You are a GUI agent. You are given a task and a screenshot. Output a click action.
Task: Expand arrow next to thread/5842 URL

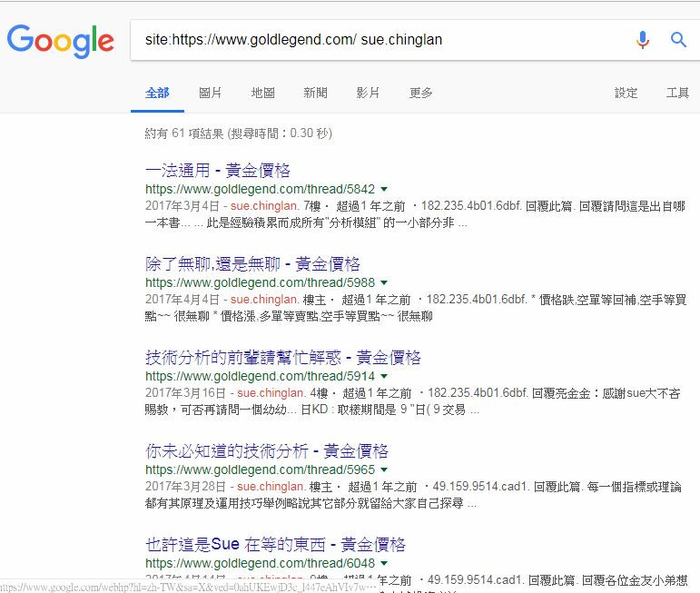click(384, 190)
